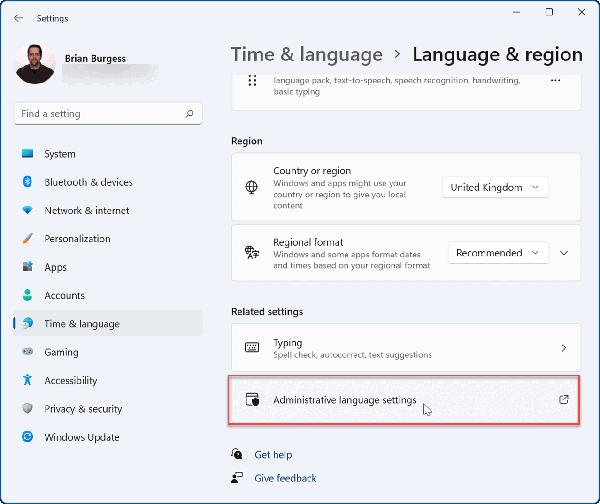The width and height of the screenshot is (600, 504).
Task: Open Windows Update page
Action: [x=108, y=437]
